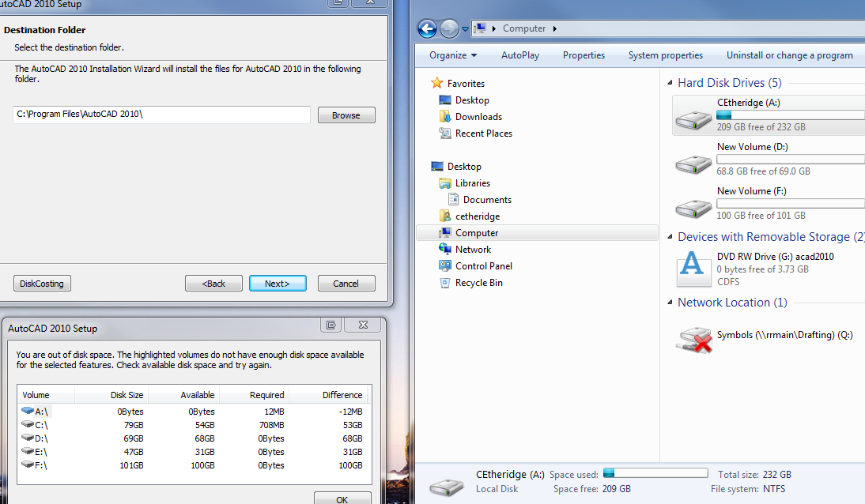Click the Downloads folder icon in sidebar

(x=445, y=116)
